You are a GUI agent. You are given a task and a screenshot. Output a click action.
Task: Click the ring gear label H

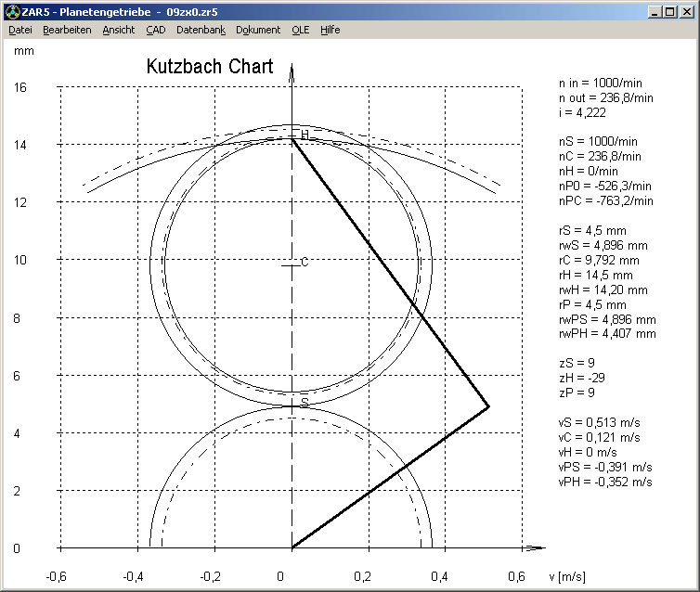pyautogui.click(x=305, y=135)
